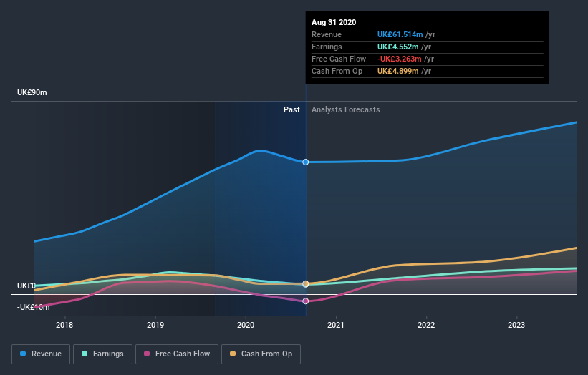Click the pink Free Cash Flow legend dot
The width and height of the screenshot is (588, 375).
click(147, 354)
